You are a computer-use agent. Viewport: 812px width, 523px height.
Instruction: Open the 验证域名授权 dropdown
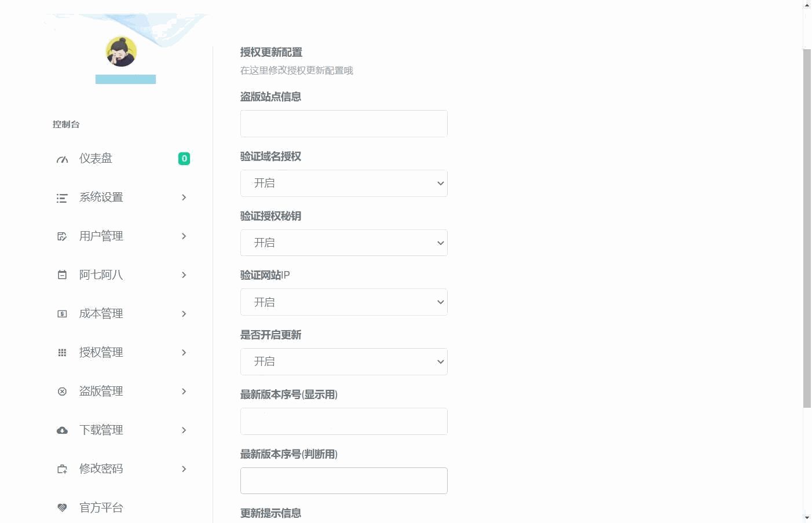pos(343,184)
